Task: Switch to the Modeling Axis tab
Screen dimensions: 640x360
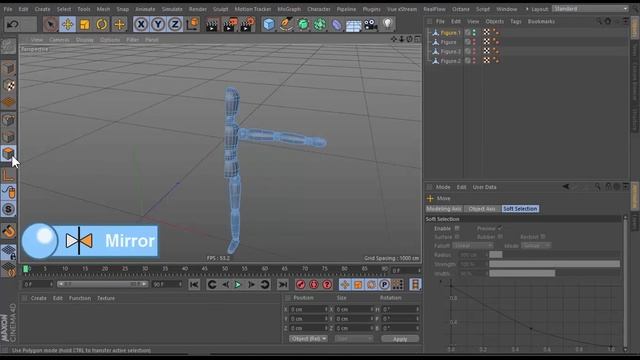Action: pyautogui.click(x=444, y=209)
